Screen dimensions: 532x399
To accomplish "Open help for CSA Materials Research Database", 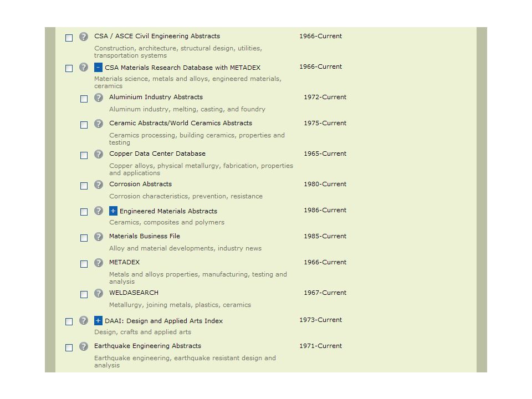I will (84, 67).
